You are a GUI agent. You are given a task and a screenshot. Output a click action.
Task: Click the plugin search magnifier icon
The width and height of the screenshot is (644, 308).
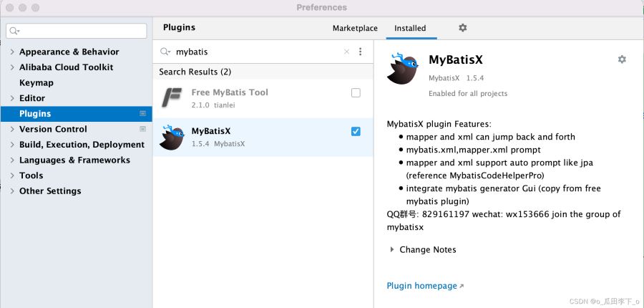click(165, 52)
